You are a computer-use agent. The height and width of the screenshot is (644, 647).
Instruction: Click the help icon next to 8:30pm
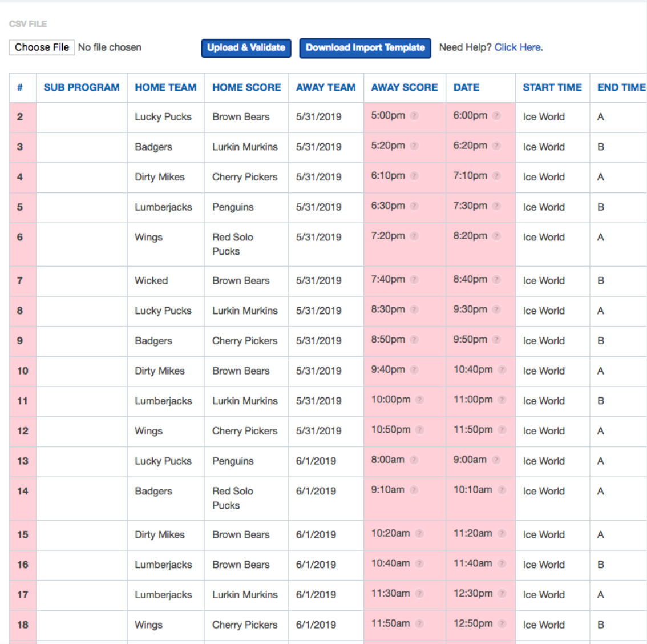pos(414,309)
